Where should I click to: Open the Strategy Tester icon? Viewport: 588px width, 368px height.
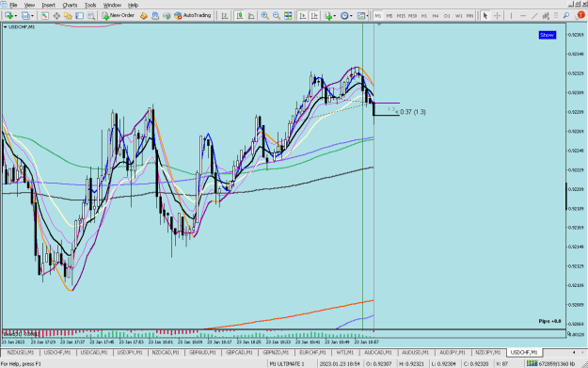pos(91,16)
